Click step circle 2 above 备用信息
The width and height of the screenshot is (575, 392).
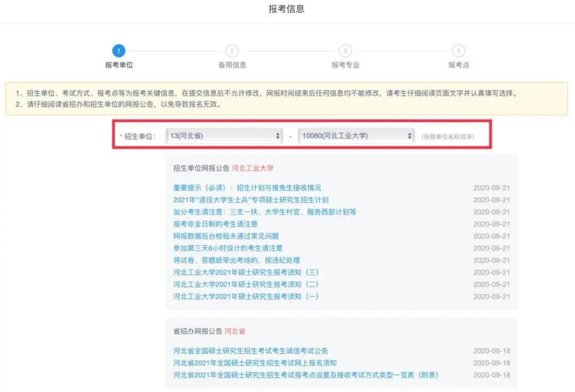[232, 51]
